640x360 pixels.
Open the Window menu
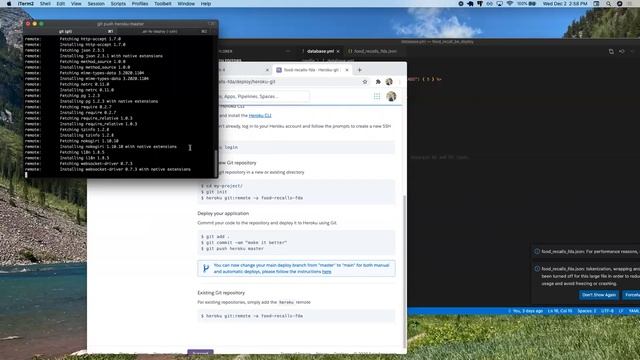point(186,4)
